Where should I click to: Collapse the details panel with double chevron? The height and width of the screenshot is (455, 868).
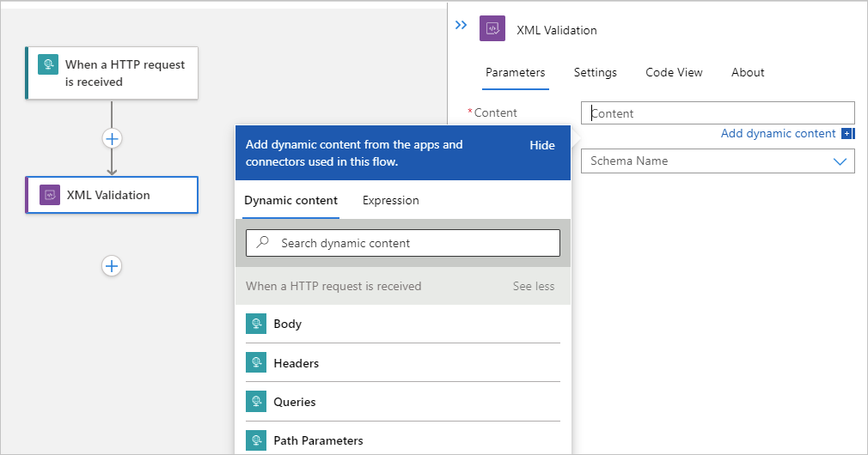[461, 26]
